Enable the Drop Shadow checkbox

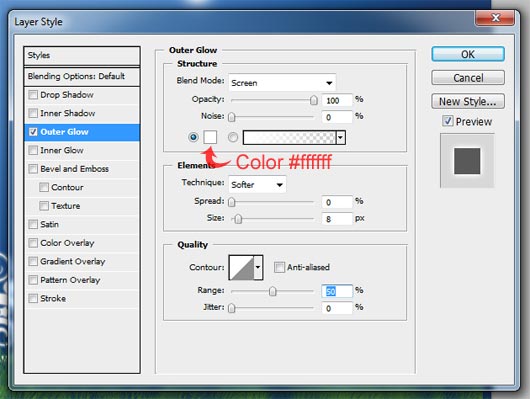pos(33,95)
